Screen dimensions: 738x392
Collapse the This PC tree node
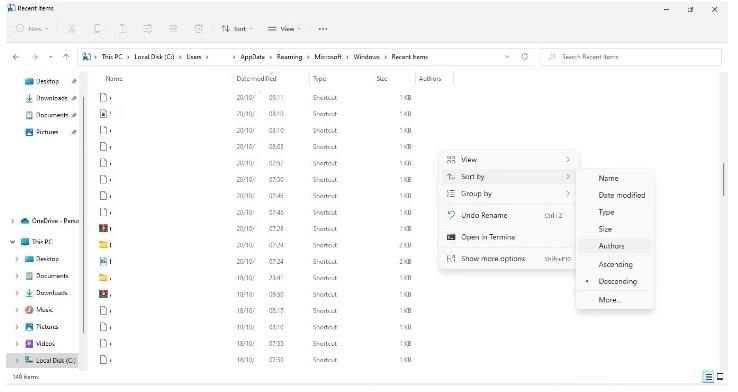pyautogui.click(x=13, y=242)
